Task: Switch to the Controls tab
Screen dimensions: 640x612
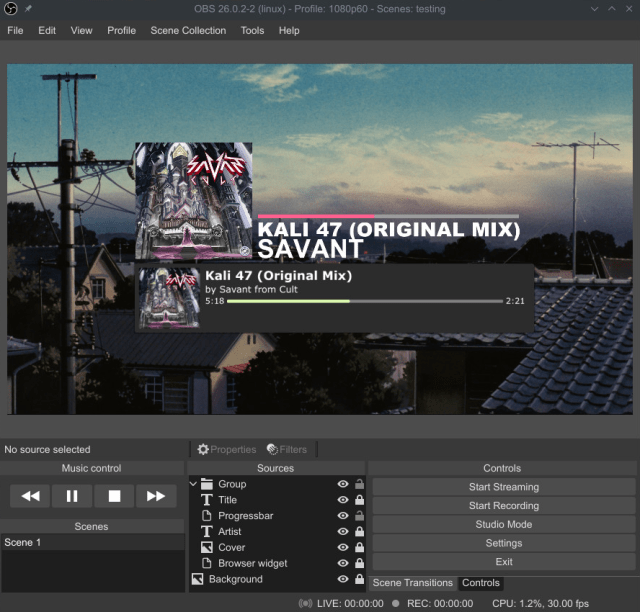Action: 481,583
